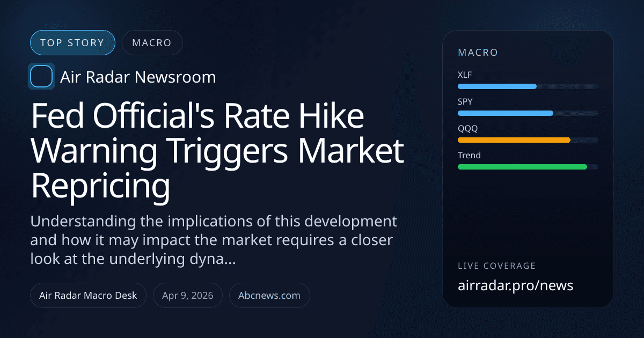This screenshot has width=644, height=338.
Task: Select the MACRO badge beside Top Story
Action: pyautogui.click(x=152, y=42)
